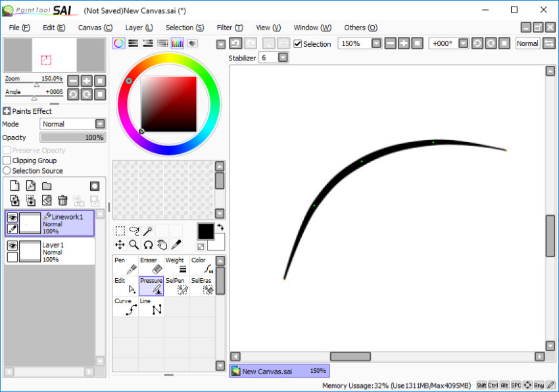Hide the Linework1 layer
Viewport: 559px width, 392px height.
pos(13,217)
